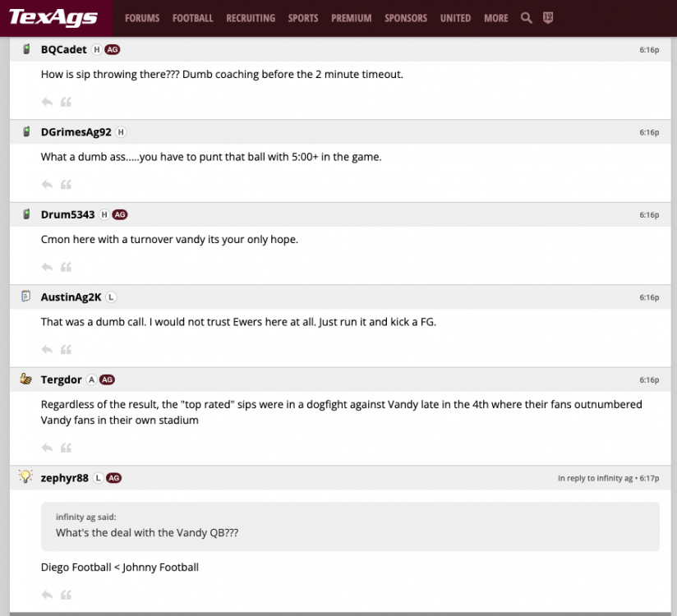Click the thumbs-up icon beside Tergdor
677x616 pixels.
point(25,379)
